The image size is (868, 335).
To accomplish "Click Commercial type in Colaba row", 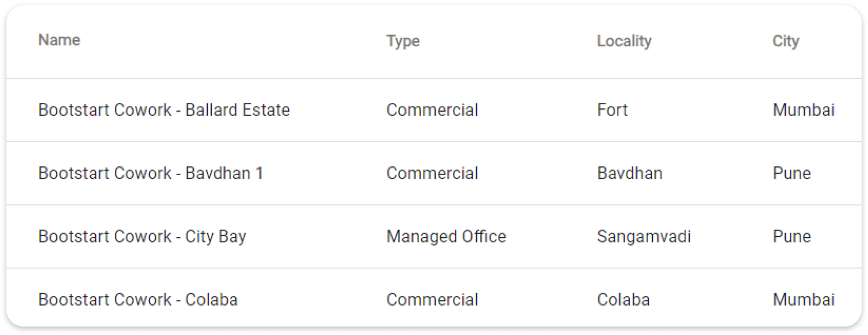I will click(x=432, y=300).
